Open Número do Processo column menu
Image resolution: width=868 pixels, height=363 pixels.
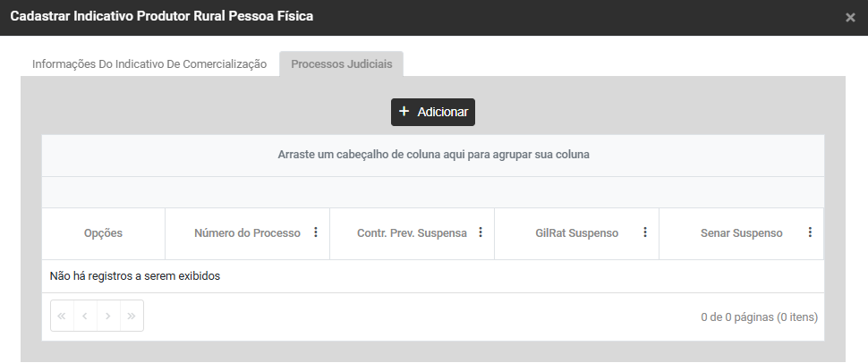pyautogui.click(x=316, y=232)
